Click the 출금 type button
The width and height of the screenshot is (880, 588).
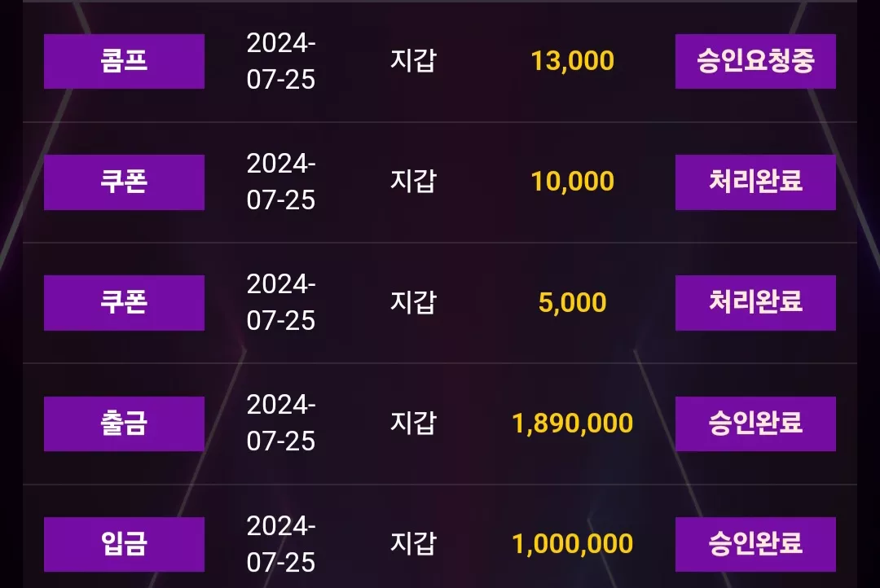[124, 423]
